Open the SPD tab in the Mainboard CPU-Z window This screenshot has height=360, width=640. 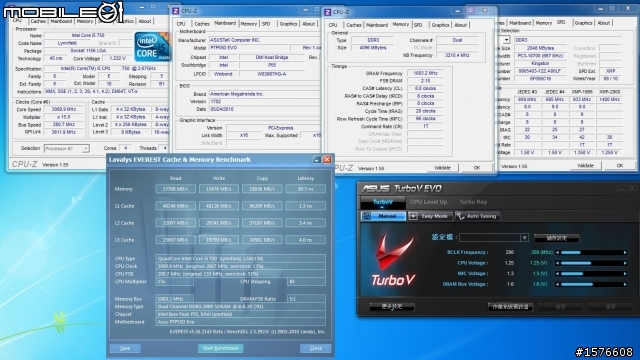tap(266, 24)
